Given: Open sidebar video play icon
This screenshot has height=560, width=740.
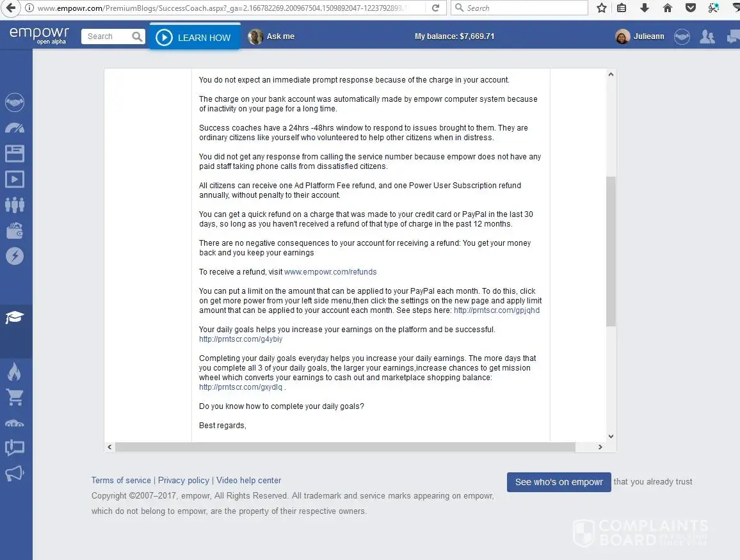Looking at the screenshot, I should pos(15,179).
